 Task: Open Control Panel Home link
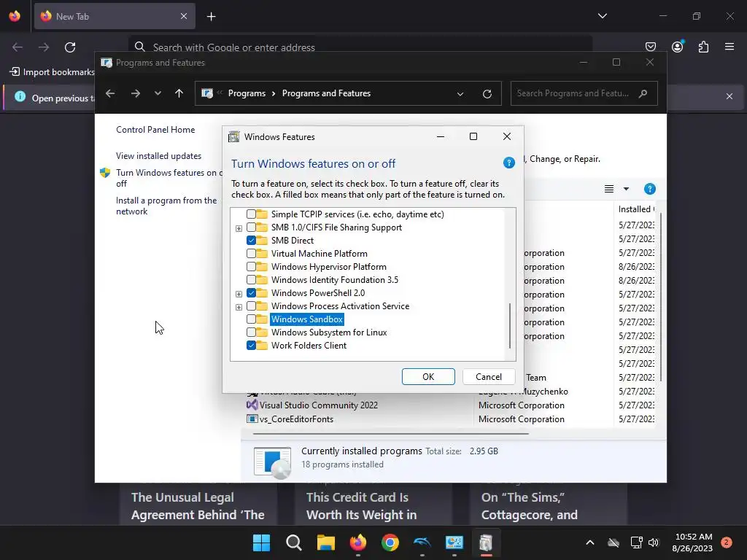(155, 130)
